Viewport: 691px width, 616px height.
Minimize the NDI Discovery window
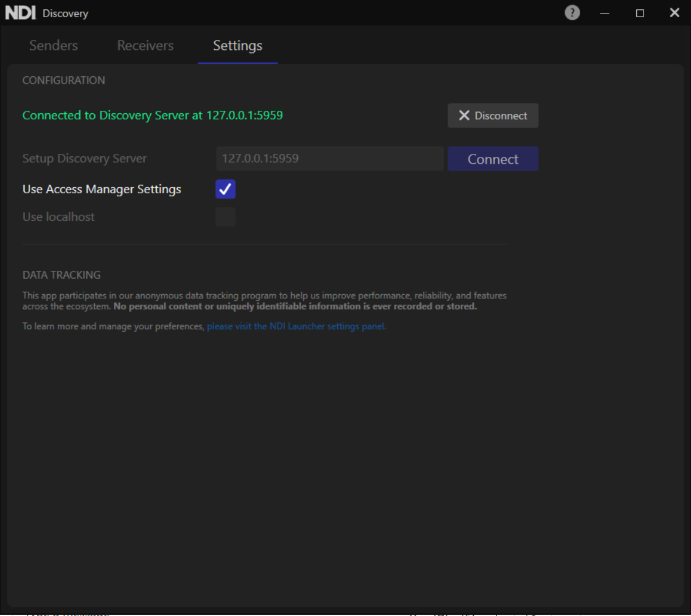[x=605, y=13]
